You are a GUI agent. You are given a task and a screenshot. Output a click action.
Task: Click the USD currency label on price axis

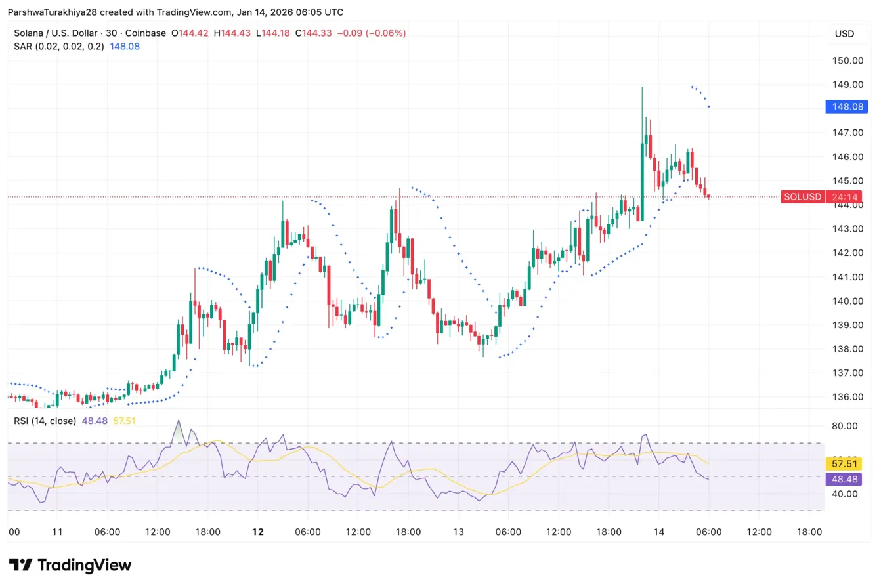[x=844, y=33]
